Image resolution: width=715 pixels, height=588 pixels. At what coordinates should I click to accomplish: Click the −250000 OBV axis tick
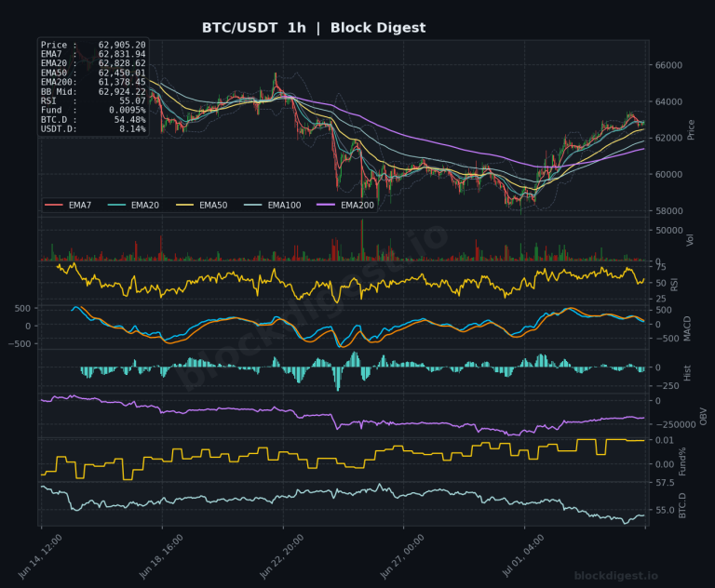[675, 424]
